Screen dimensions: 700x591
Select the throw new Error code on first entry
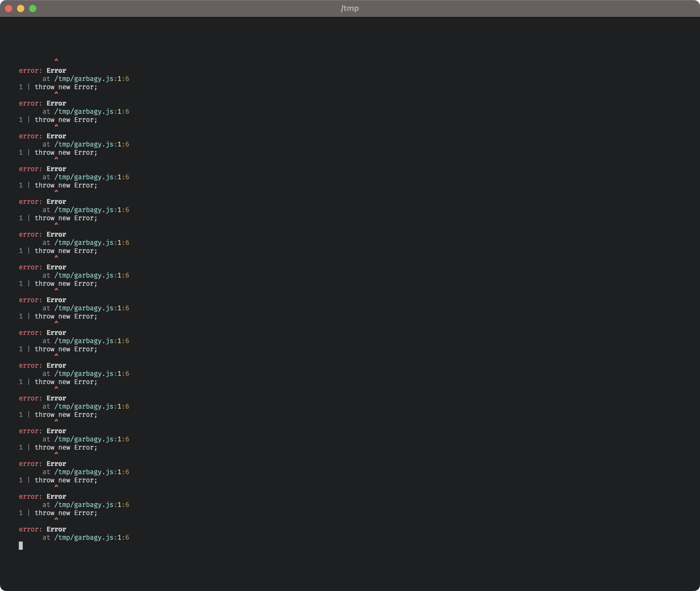(x=66, y=87)
